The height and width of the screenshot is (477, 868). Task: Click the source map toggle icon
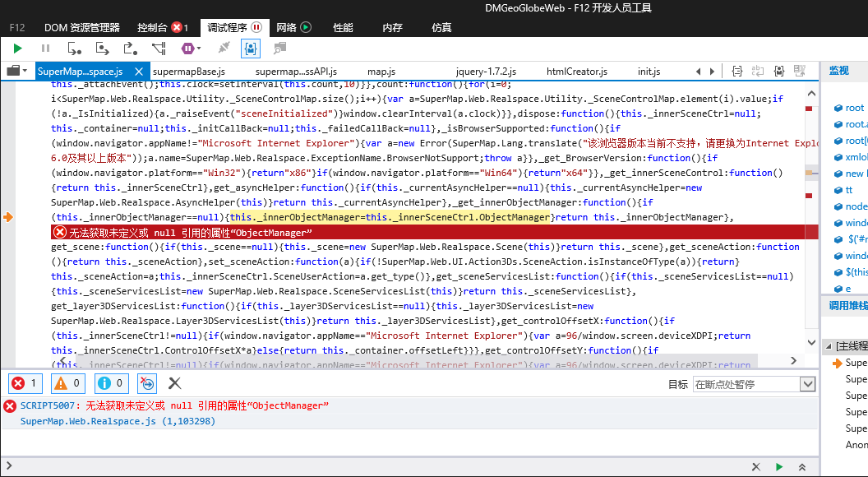point(799,71)
